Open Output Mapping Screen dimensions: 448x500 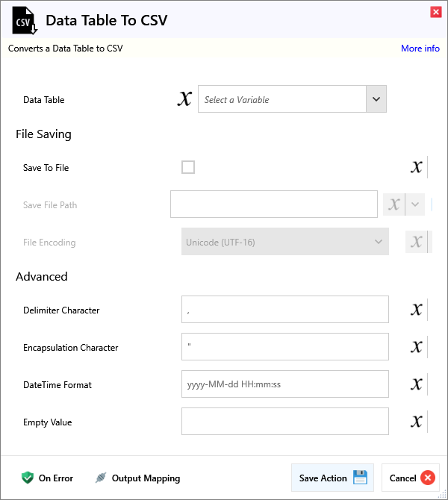pyautogui.click(x=137, y=478)
